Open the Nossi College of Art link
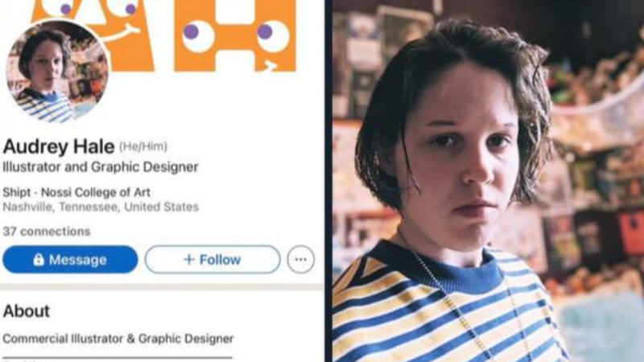The image size is (644, 362). (96, 192)
